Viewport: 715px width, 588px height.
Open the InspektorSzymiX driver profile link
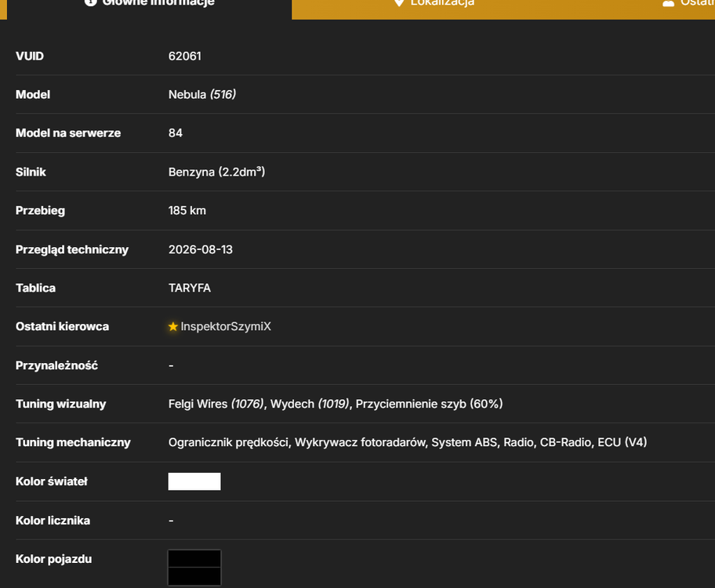point(226,327)
